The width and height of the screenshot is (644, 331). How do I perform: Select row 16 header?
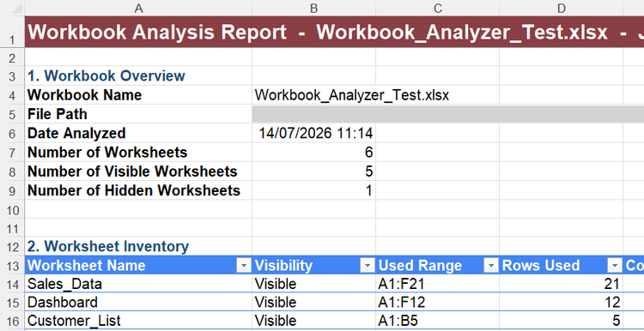tap(12, 321)
